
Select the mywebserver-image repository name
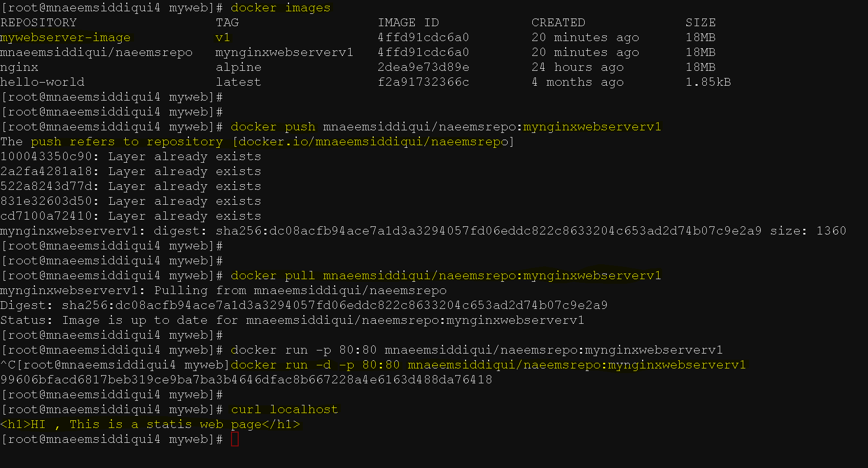65,37
